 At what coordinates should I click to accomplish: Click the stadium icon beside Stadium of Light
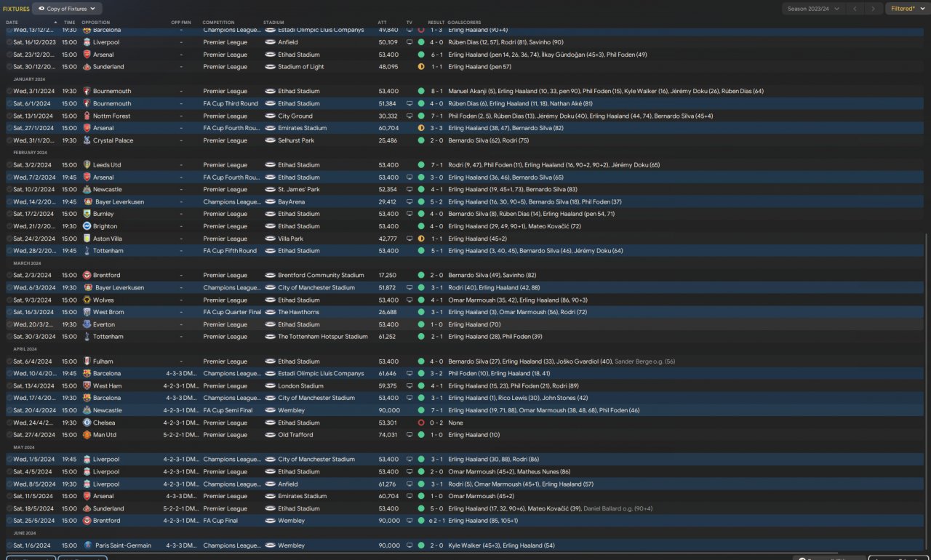(270, 67)
